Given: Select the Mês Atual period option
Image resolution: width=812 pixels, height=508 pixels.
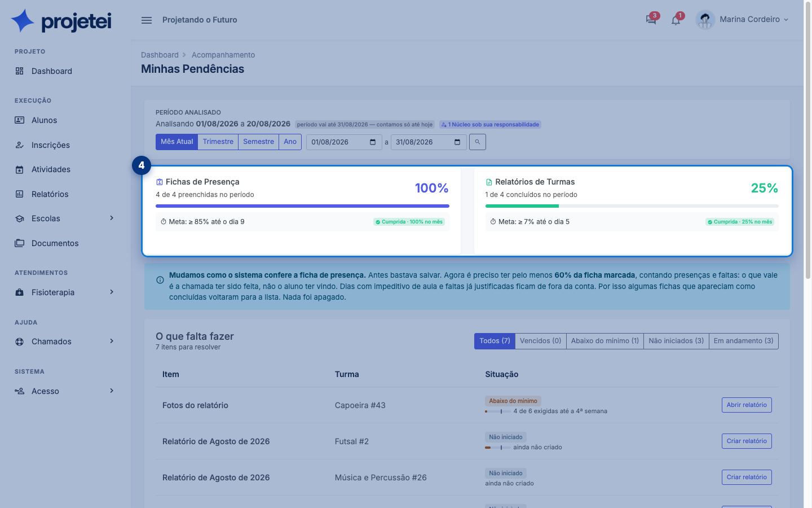Looking at the screenshot, I should point(176,142).
